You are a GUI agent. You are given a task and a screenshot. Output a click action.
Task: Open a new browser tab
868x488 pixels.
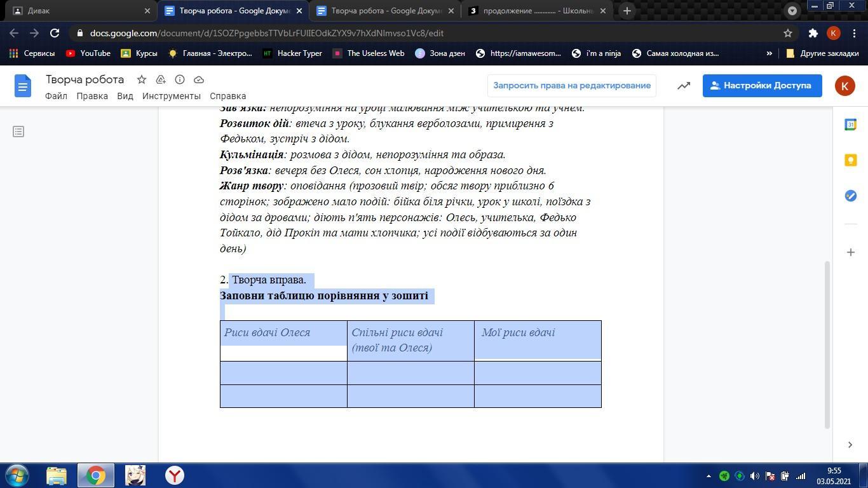coord(627,11)
